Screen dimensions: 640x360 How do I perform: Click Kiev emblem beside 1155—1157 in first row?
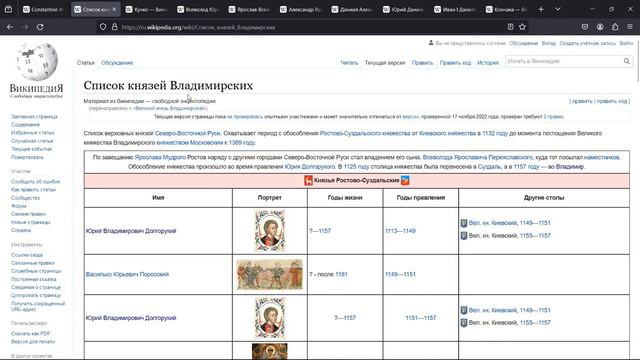(x=464, y=236)
